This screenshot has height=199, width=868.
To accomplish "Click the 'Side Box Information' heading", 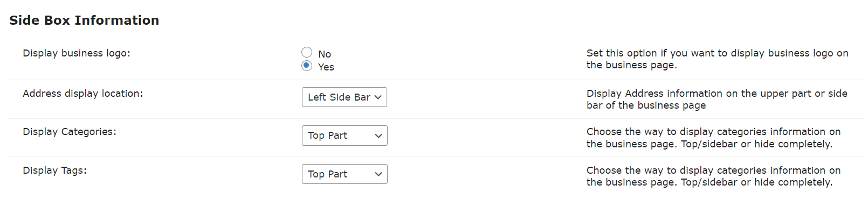I will [x=84, y=20].
